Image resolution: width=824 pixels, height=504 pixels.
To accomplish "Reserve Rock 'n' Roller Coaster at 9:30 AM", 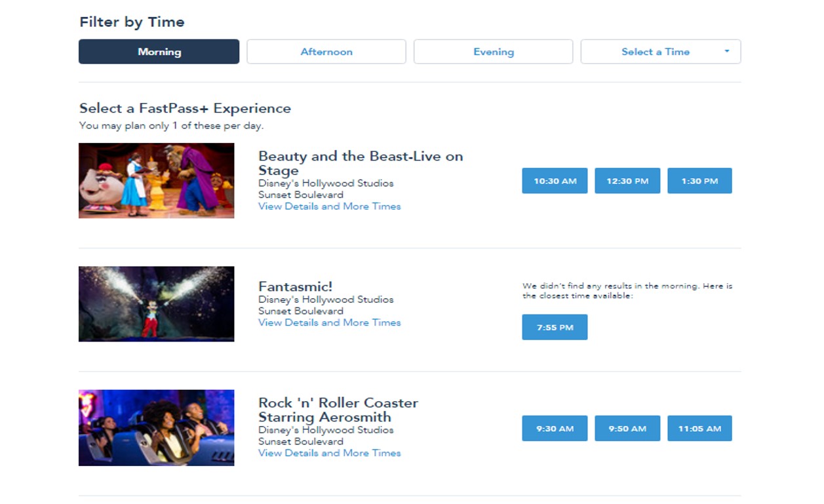I will click(555, 429).
